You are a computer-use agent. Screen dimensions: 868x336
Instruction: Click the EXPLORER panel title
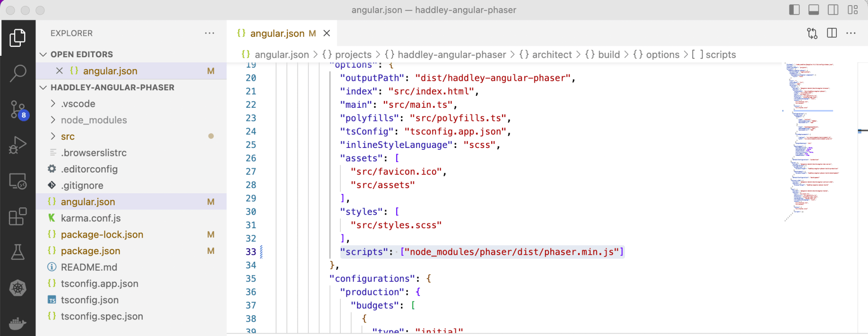tap(71, 33)
